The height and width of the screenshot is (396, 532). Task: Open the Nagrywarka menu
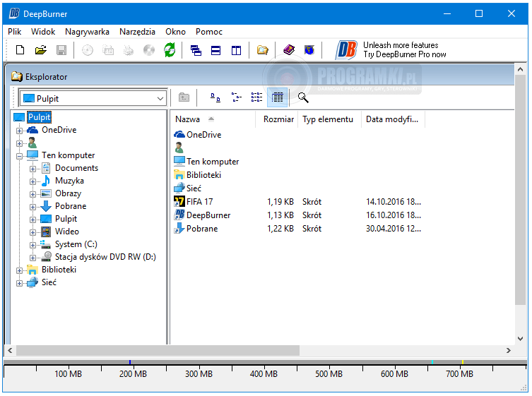tap(87, 32)
